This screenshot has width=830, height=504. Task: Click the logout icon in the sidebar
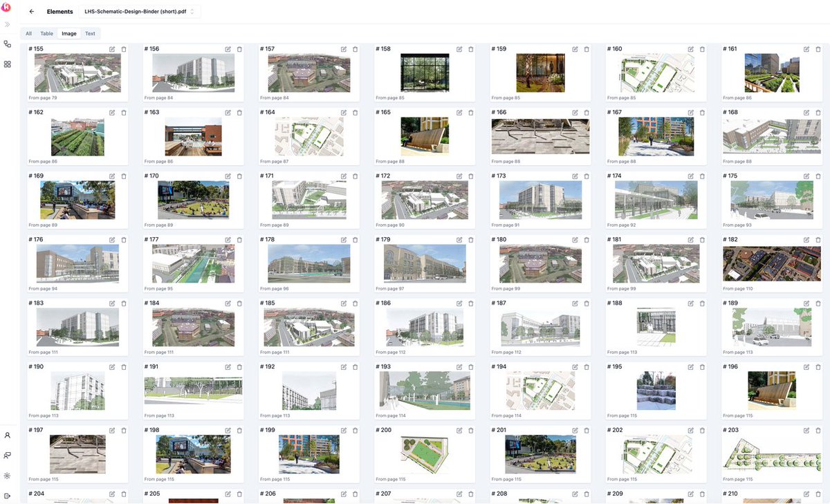[x=8, y=496]
